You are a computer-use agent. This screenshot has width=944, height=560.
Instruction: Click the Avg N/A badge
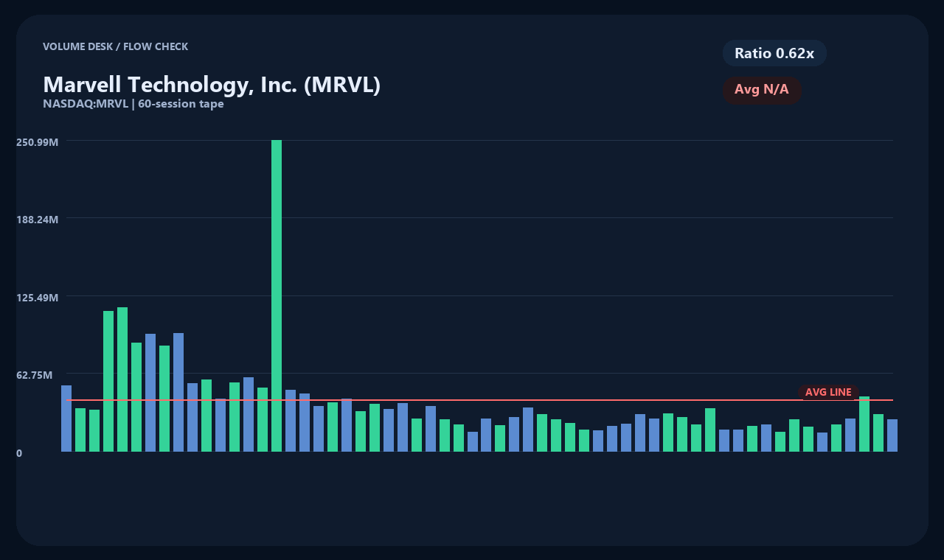coord(762,90)
